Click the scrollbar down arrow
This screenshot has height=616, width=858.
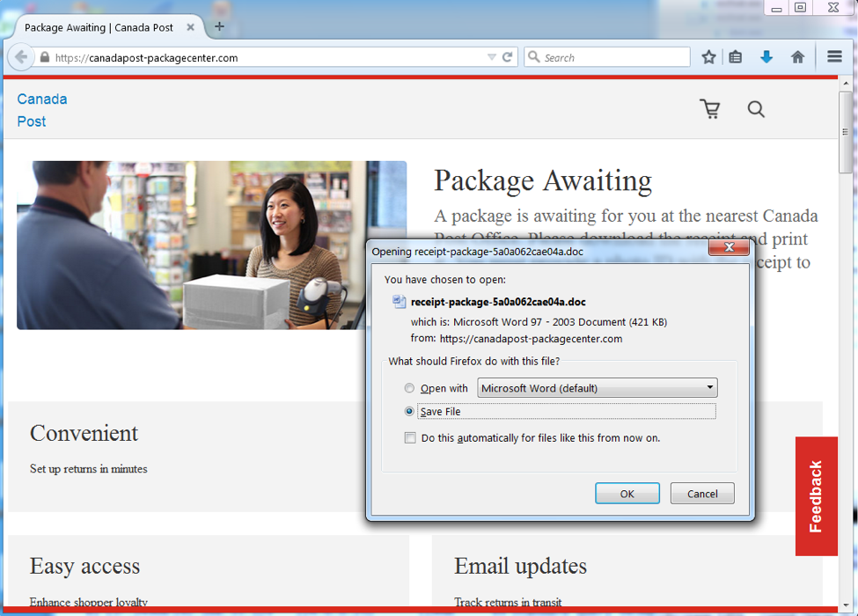point(846,605)
